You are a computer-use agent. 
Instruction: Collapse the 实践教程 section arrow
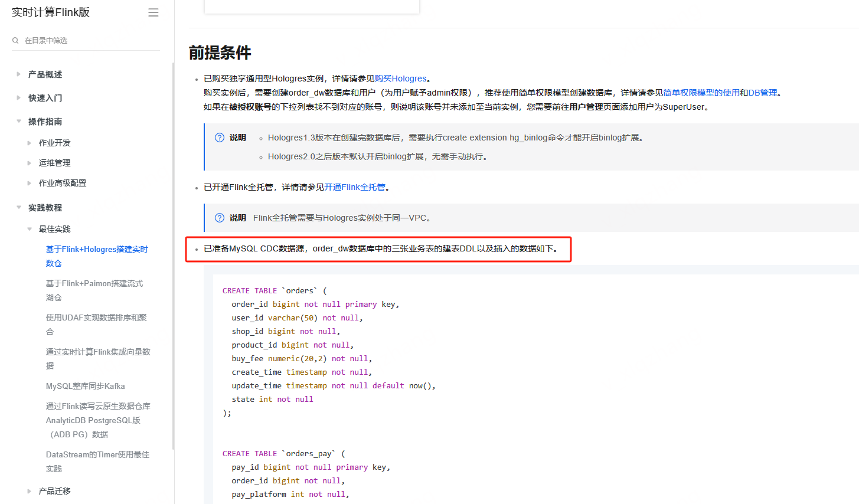point(19,208)
